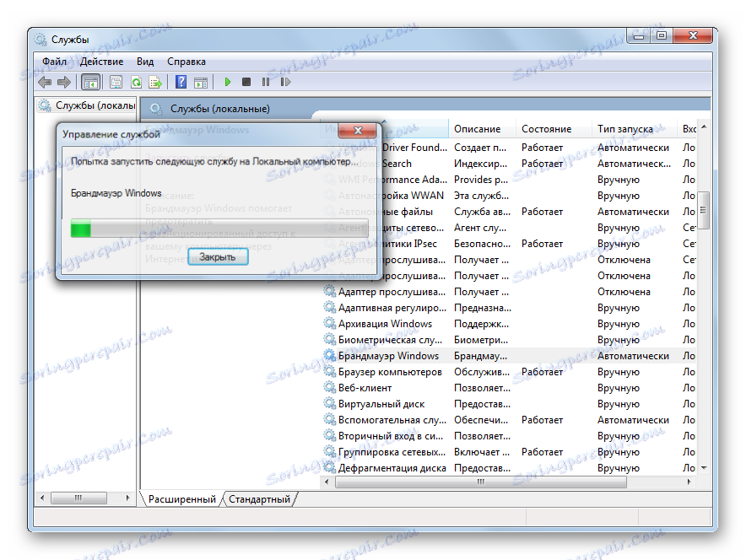Click the gear icon beside Виртуальный диск
The image size is (746, 560).
pos(329,404)
